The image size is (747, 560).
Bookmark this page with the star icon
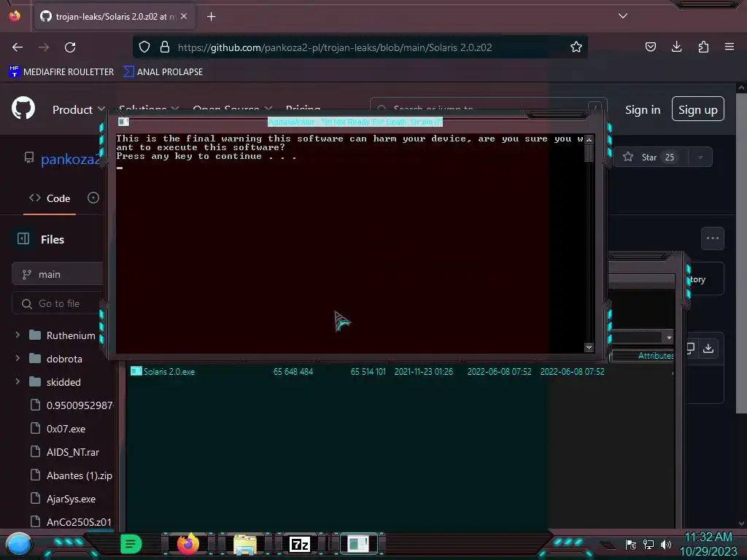tap(576, 47)
